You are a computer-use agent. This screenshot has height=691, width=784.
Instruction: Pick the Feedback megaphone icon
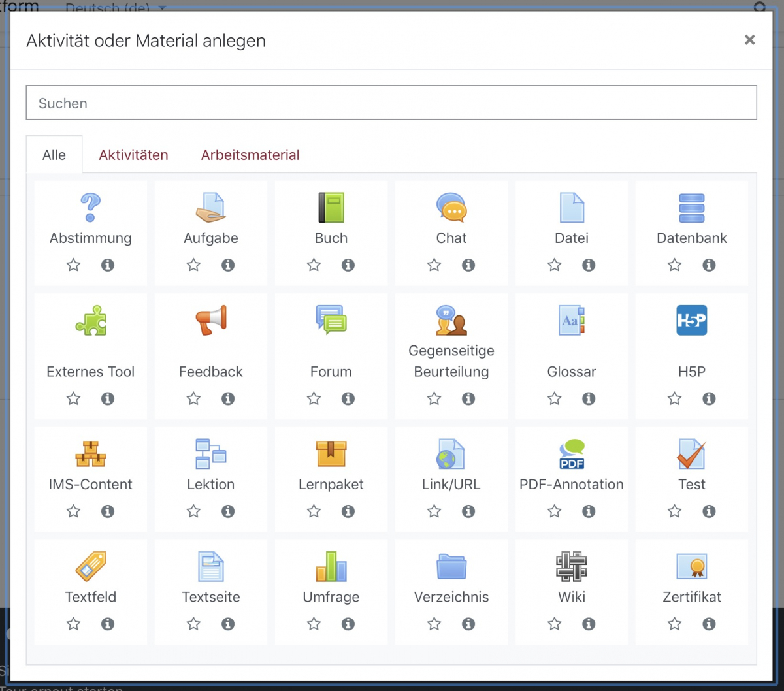pyautogui.click(x=210, y=320)
